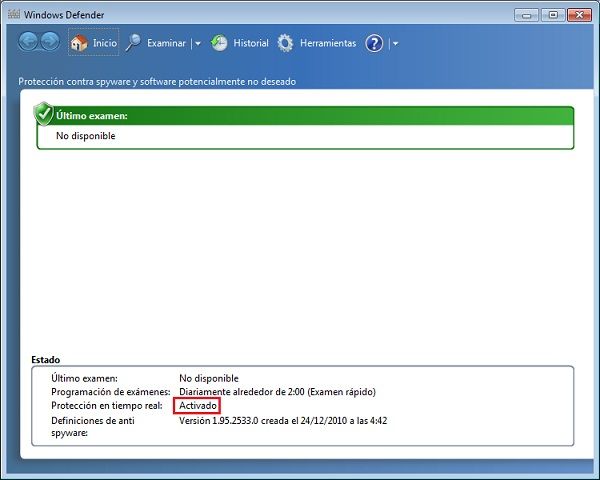Click the Examinar magnifying glass icon
The width and height of the screenshot is (600, 480).
pos(133,42)
